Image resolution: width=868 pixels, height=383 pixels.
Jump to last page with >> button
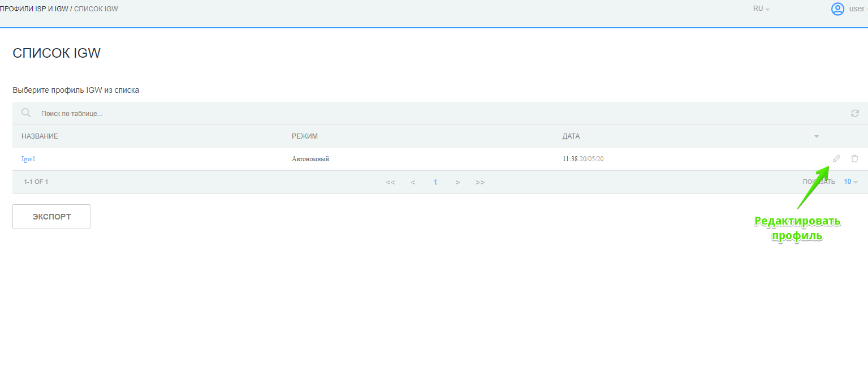[x=480, y=182]
